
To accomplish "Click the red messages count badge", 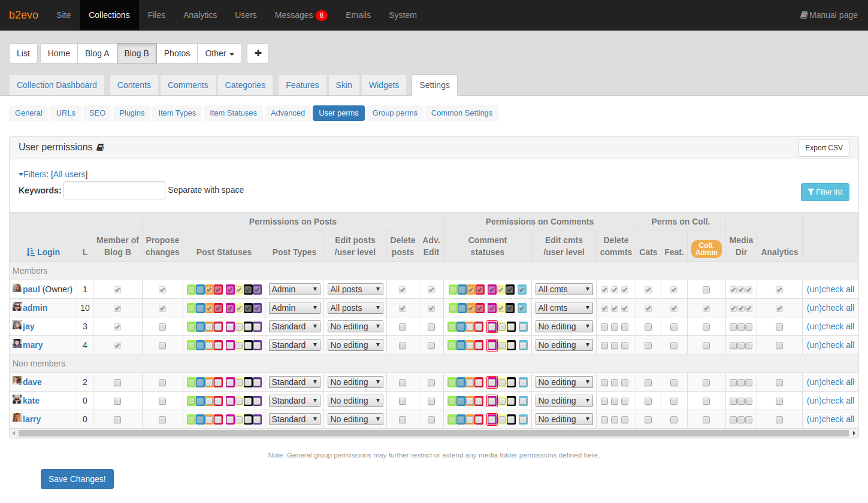I will coord(322,16).
